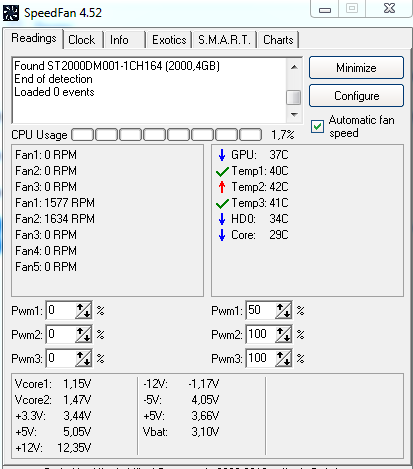Show the Charts tab
This screenshot has height=469, width=413.
pyautogui.click(x=278, y=40)
